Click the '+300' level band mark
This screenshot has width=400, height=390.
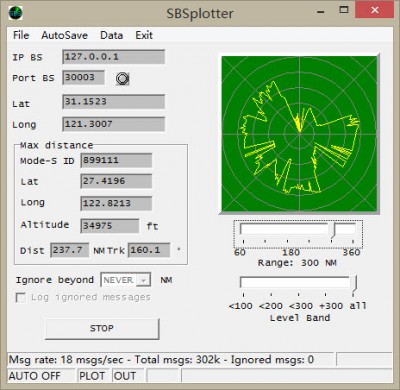coord(331,306)
